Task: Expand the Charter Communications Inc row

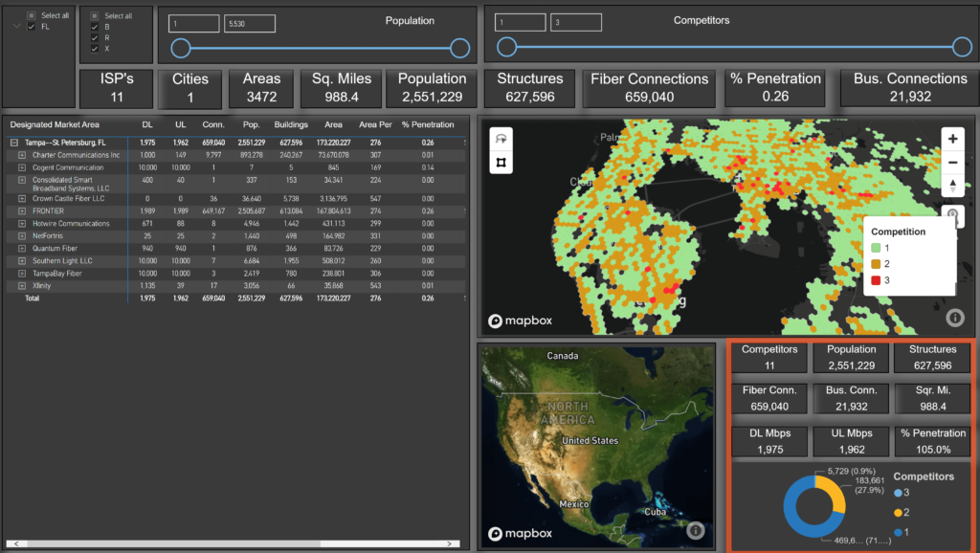Action: [x=22, y=155]
